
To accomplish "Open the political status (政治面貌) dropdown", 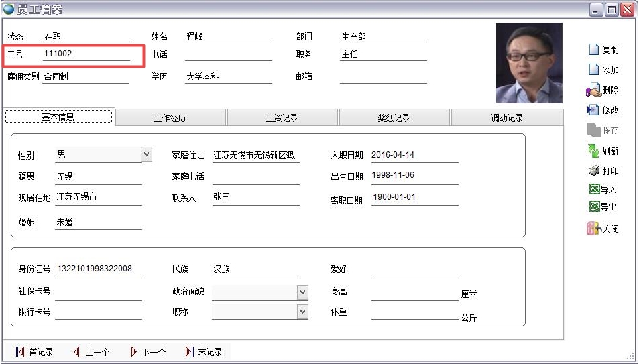I will click(302, 292).
